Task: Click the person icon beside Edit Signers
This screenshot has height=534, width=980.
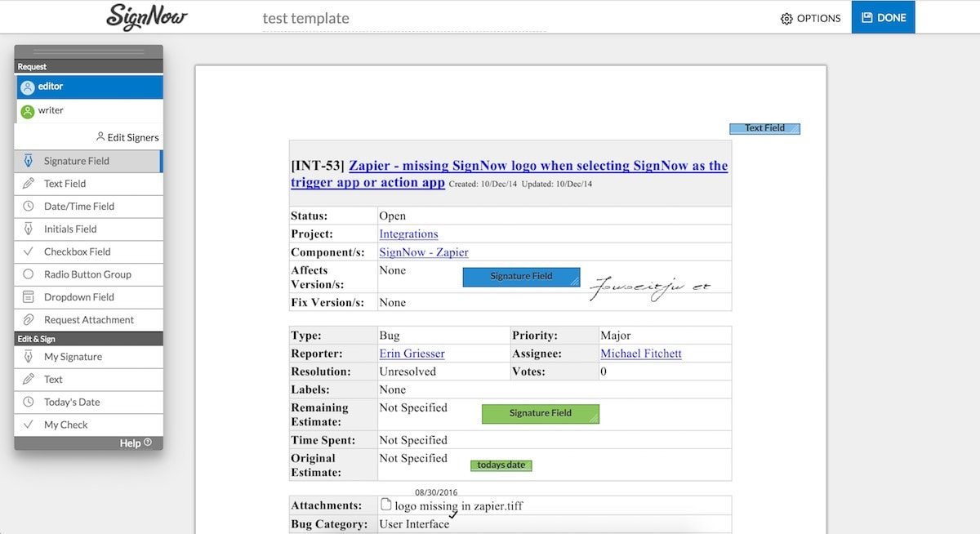Action: tap(100, 136)
